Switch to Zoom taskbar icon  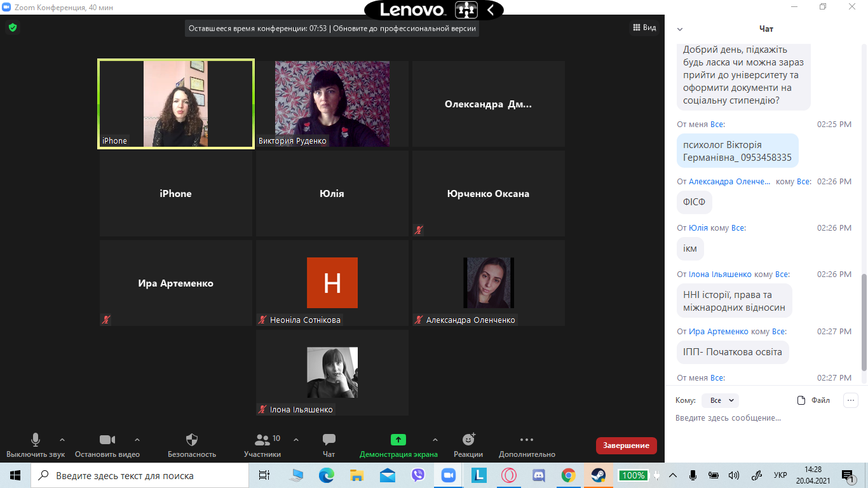(449, 475)
